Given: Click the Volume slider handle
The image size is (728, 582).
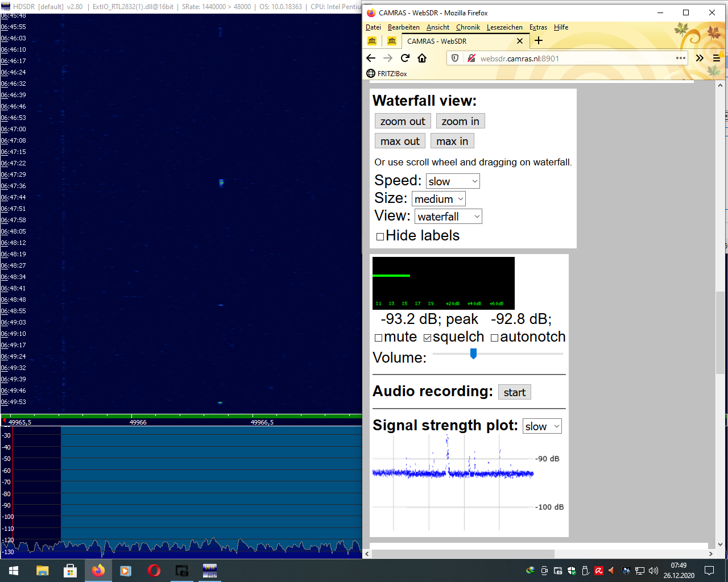Looking at the screenshot, I should pos(473,354).
